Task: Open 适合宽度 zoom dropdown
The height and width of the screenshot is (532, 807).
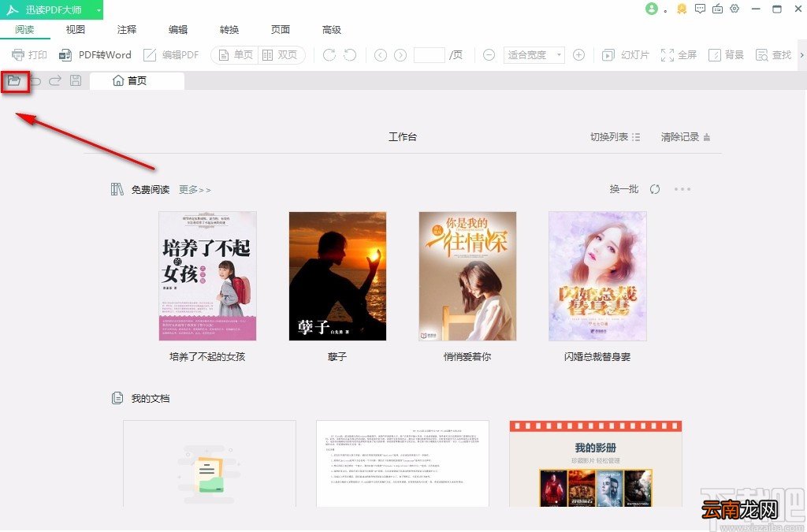Action: 534,55
